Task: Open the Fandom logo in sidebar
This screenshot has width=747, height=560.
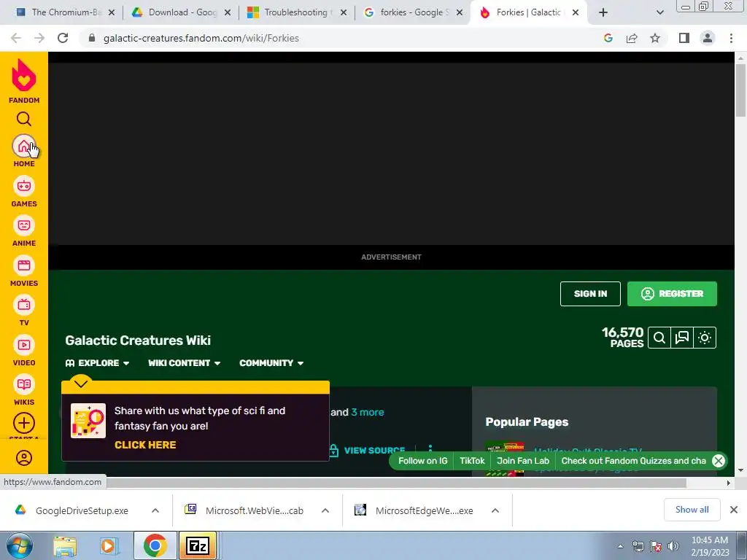Action: click(x=24, y=81)
